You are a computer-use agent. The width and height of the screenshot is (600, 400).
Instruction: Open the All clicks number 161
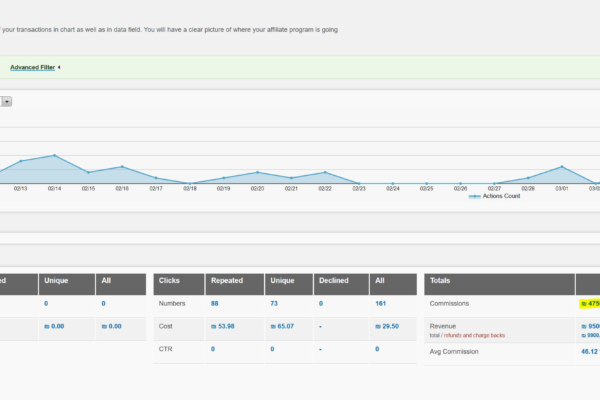(382, 303)
